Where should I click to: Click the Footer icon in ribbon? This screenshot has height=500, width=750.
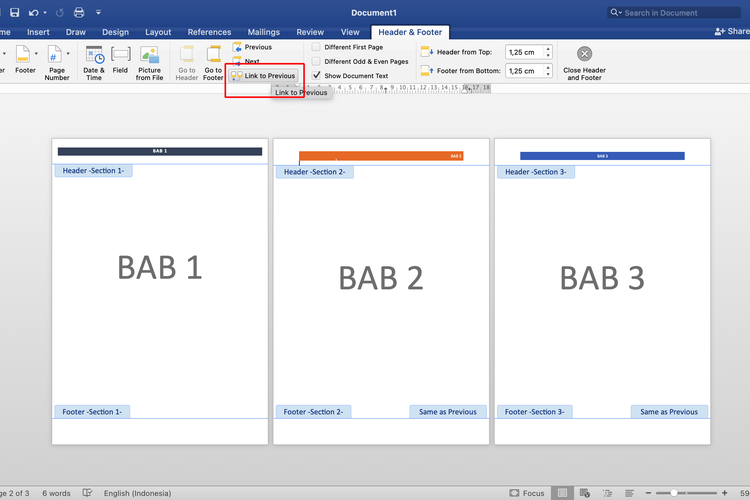23,54
